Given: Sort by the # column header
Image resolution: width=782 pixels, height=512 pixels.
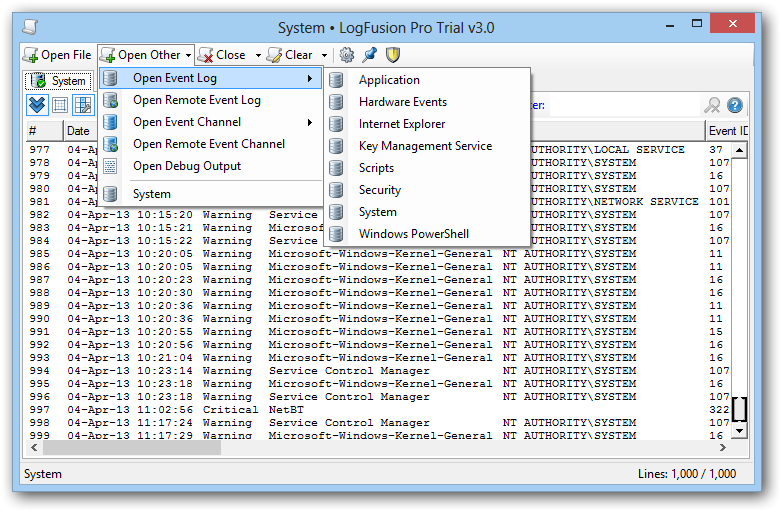Looking at the screenshot, I should coord(44,131).
